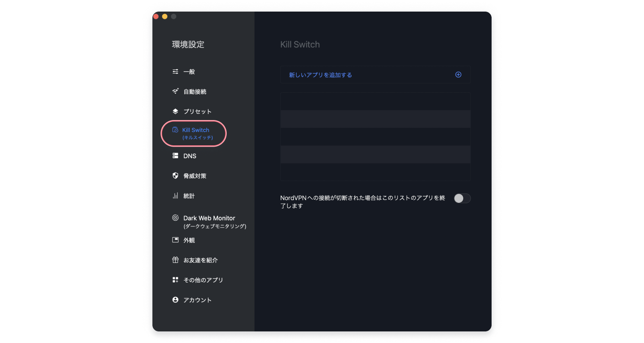
Task: Click the 脅威対策 shield icon
Action: tap(175, 175)
